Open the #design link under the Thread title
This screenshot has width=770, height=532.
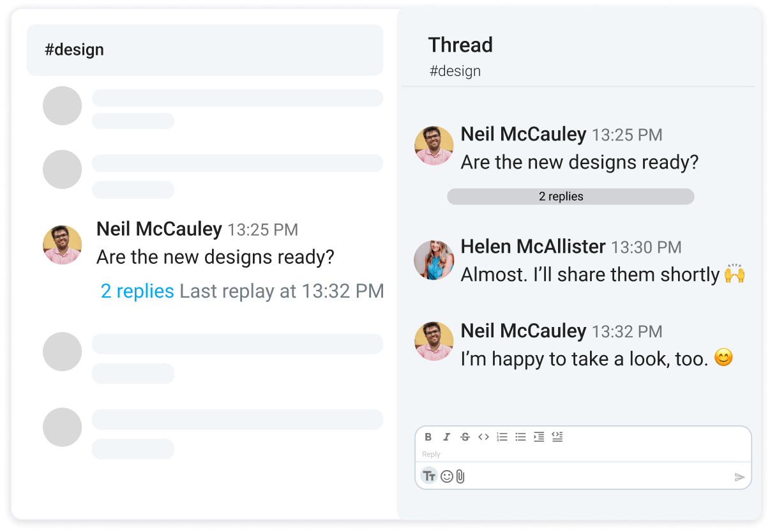pos(455,71)
